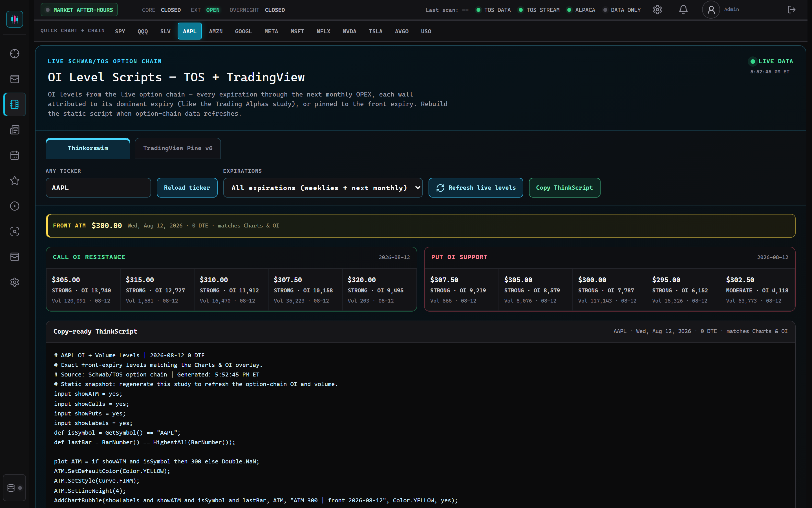Click the $315.00 call resistance card
Screen dimensions: 812x508
pyautogui.click(x=157, y=290)
